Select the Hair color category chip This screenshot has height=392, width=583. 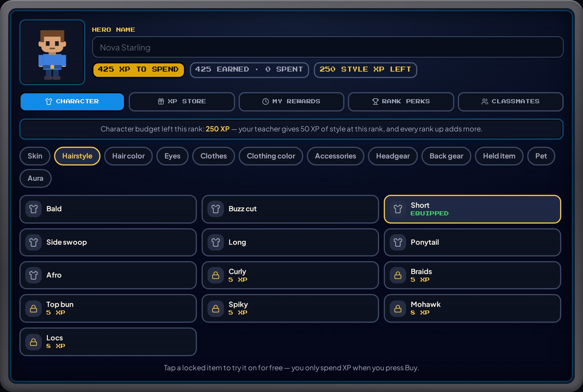pos(128,156)
